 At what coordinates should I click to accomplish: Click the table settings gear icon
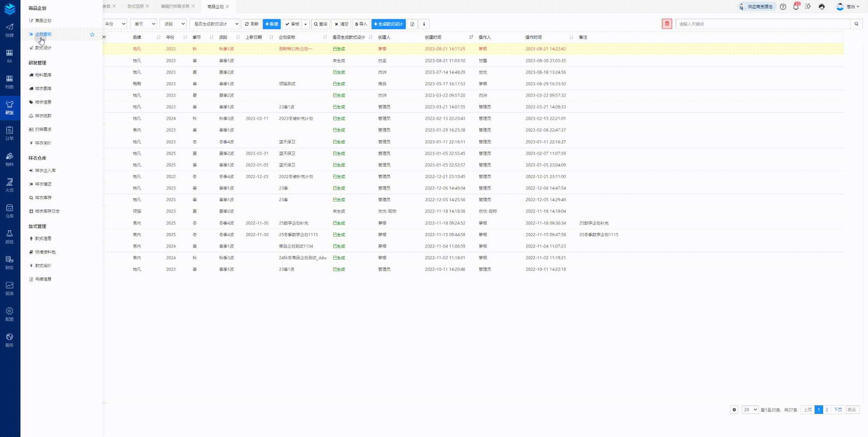tap(734, 410)
